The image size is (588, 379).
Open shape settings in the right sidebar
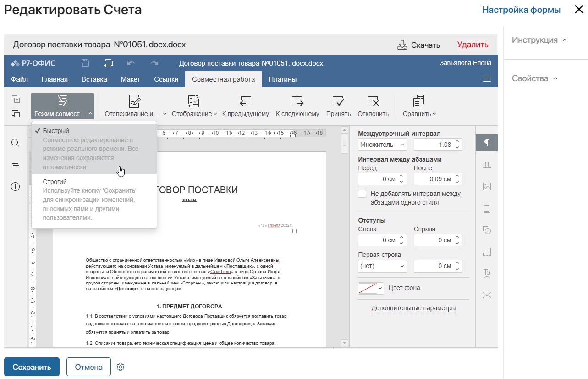click(487, 230)
